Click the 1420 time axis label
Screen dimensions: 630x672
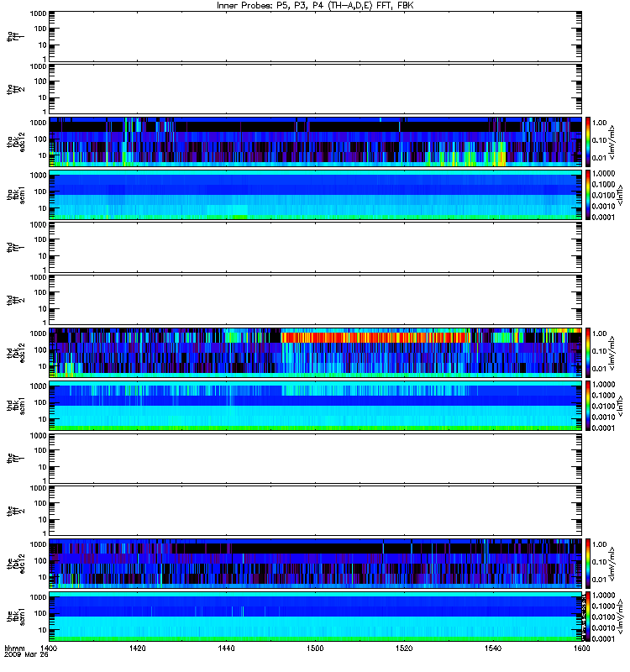click(137, 648)
